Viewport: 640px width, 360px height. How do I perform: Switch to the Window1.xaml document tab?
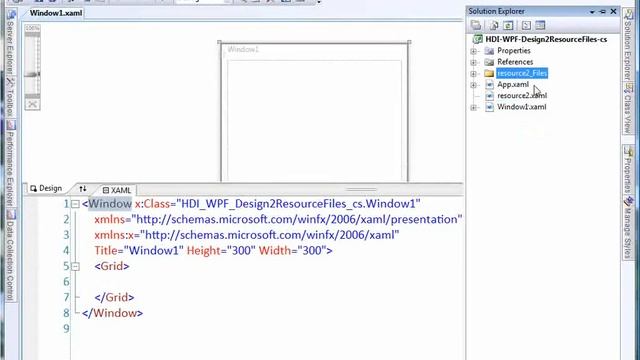click(56, 13)
